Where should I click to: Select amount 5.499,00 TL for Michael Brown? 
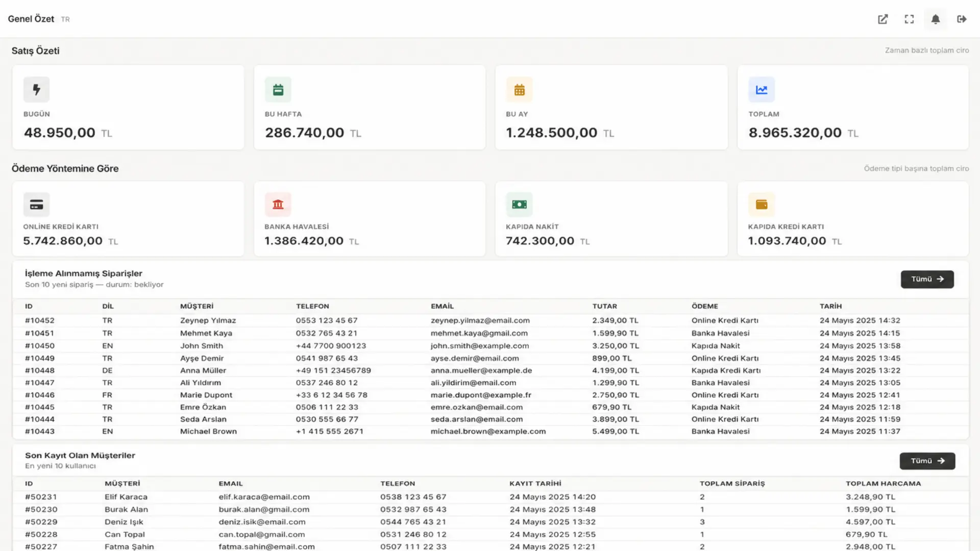[616, 431]
